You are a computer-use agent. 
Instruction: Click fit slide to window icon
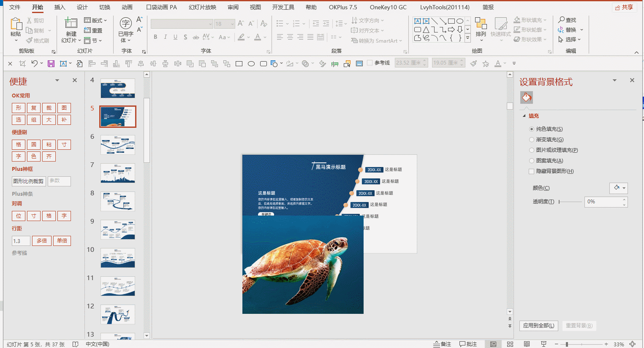633,344
